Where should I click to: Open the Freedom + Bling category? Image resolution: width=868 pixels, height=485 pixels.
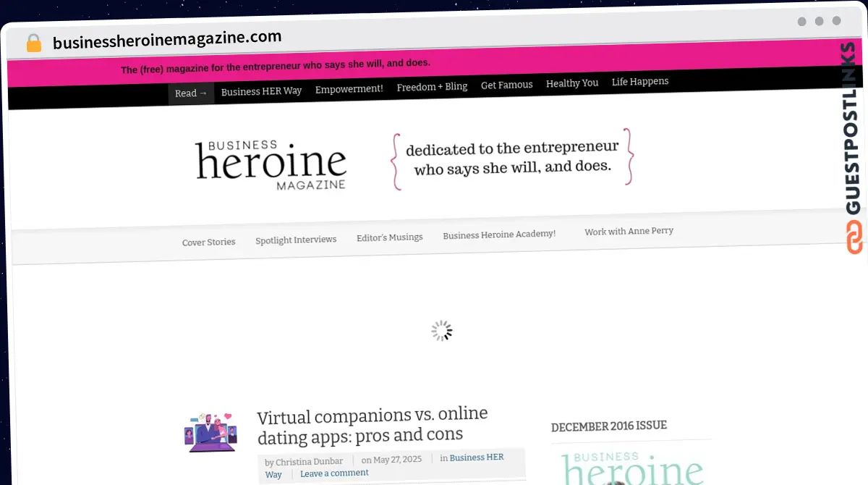click(x=432, y=87)
